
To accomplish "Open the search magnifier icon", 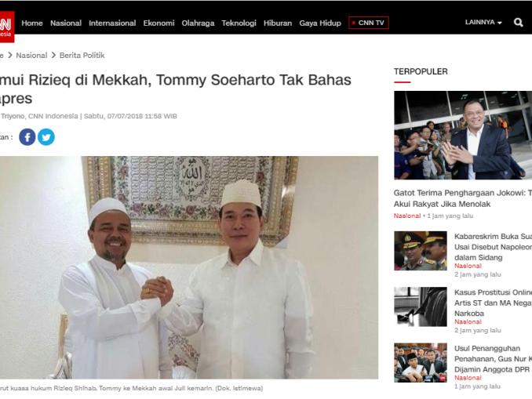I will coord(518,23).
